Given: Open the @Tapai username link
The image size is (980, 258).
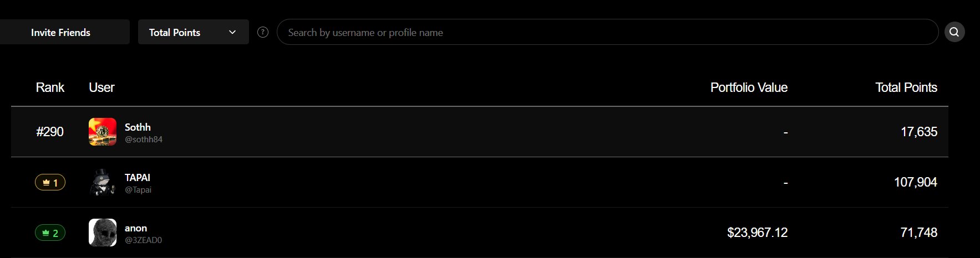Looking at the screenshot, I should (138, 190).
